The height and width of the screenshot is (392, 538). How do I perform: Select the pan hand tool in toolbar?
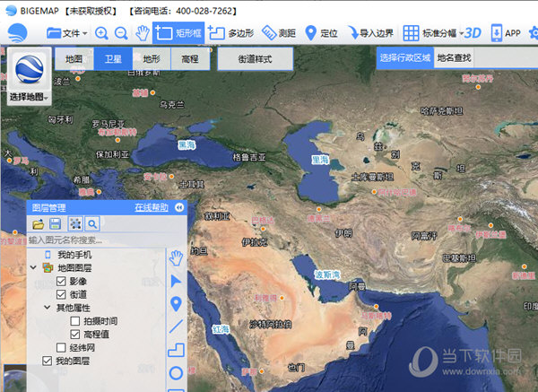[142, 33]
